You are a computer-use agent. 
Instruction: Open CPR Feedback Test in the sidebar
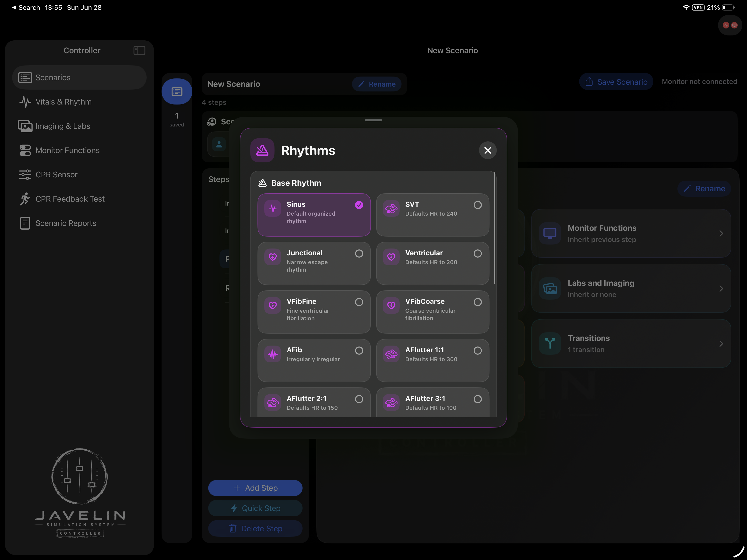click(x=79, y=199)
